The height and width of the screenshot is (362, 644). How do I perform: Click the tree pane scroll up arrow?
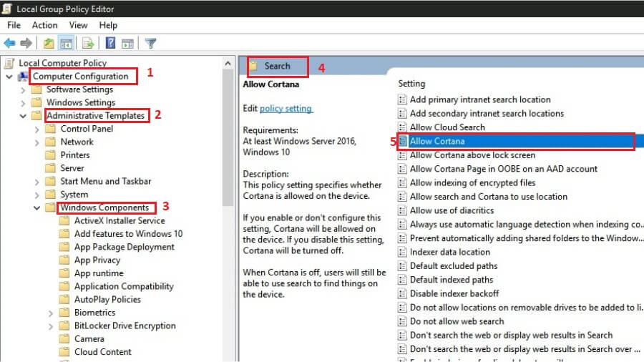[x=228, y=63]
